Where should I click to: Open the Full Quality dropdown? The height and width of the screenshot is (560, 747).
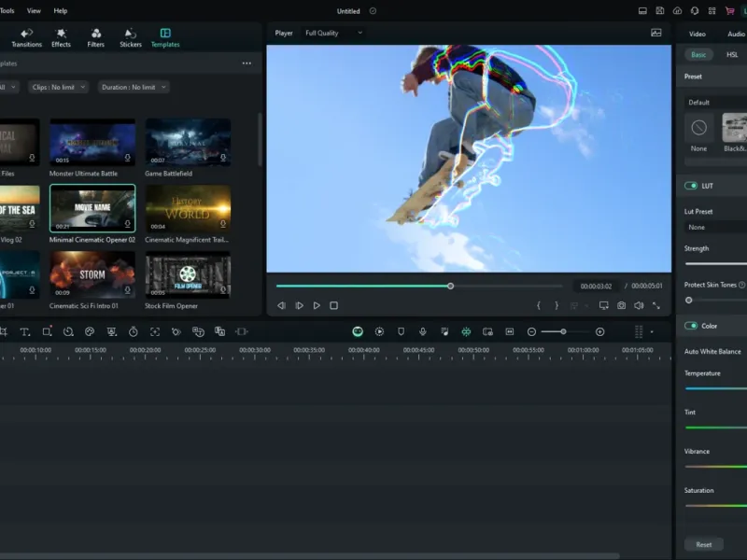(333, 33)
